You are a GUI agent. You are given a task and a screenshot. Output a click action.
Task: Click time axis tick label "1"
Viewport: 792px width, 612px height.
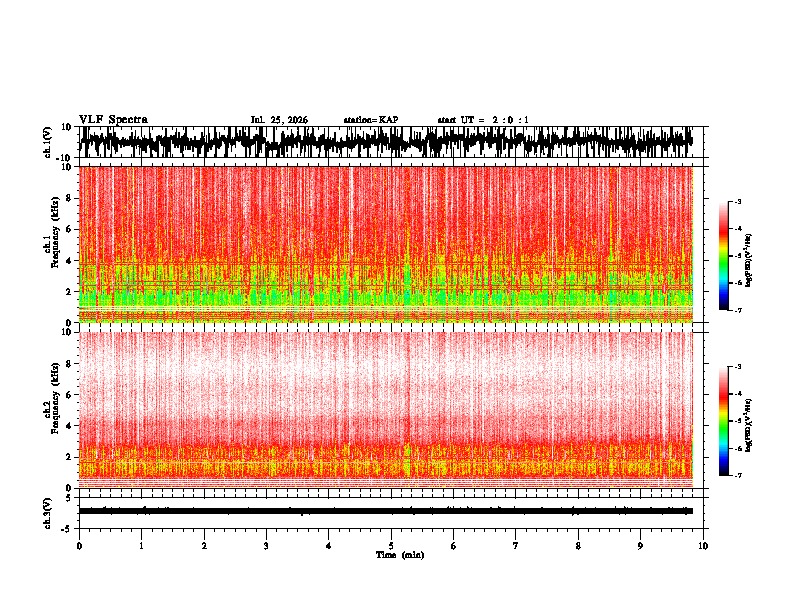tap(141, 546)
